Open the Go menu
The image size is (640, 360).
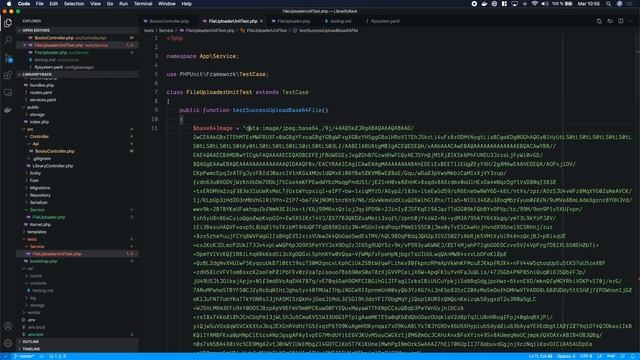tap(110, 4)
